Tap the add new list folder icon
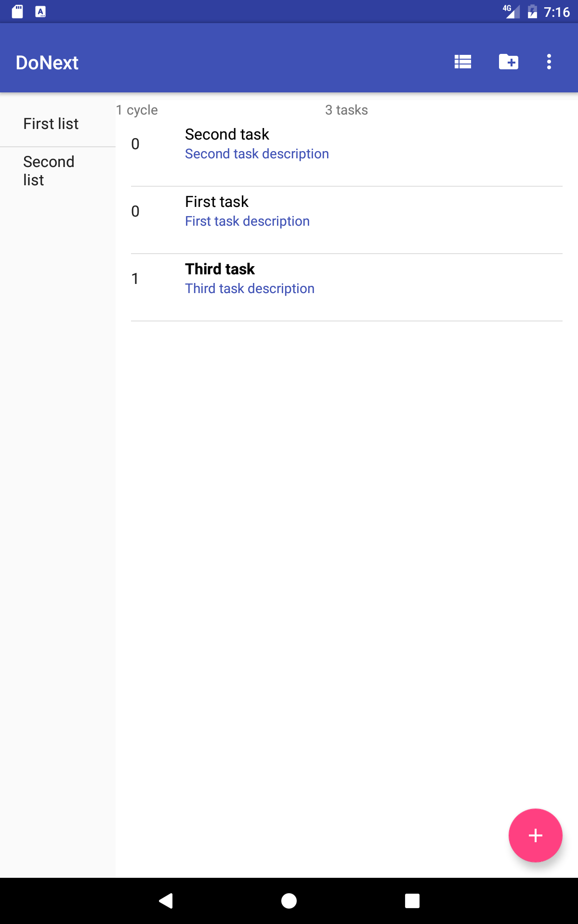This screenshot has width=578, height=924. 508,62
